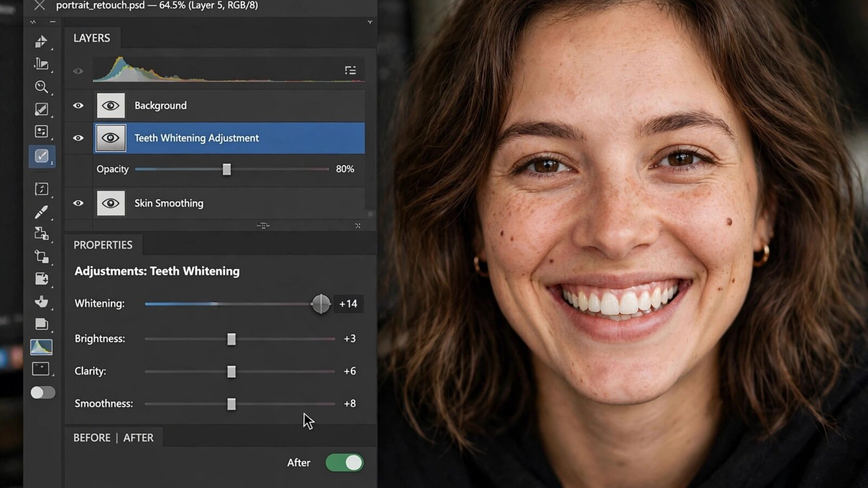Open the Layers panel options menu icon

point(350,70)
